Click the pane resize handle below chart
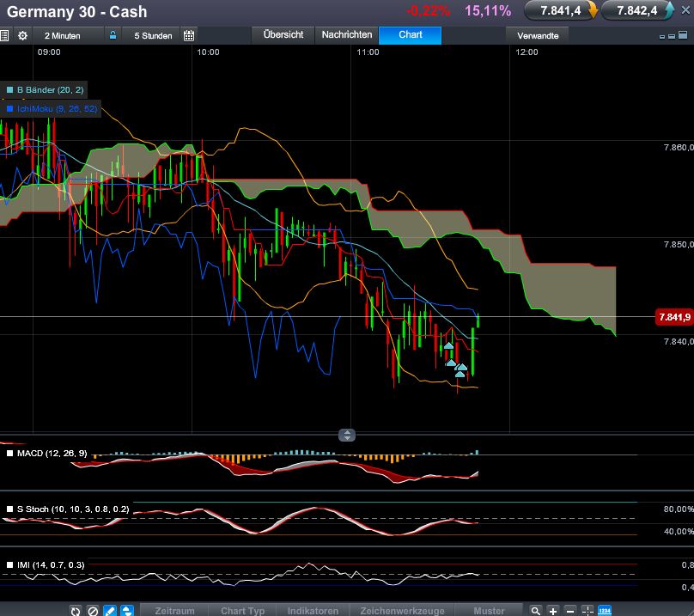 pyautogui.click(x=347, y=435)
